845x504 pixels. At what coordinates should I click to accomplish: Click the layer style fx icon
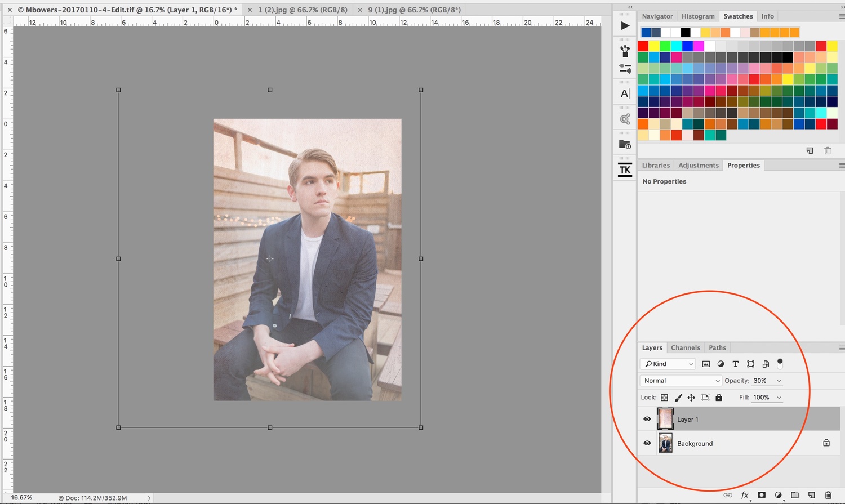(x=745, y=495)
